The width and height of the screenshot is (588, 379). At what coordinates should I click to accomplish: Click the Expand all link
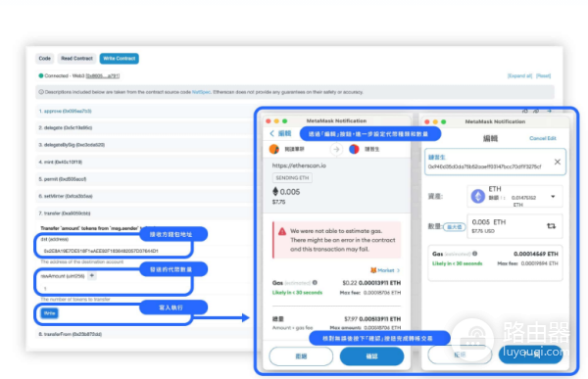(x=519, y=76)
